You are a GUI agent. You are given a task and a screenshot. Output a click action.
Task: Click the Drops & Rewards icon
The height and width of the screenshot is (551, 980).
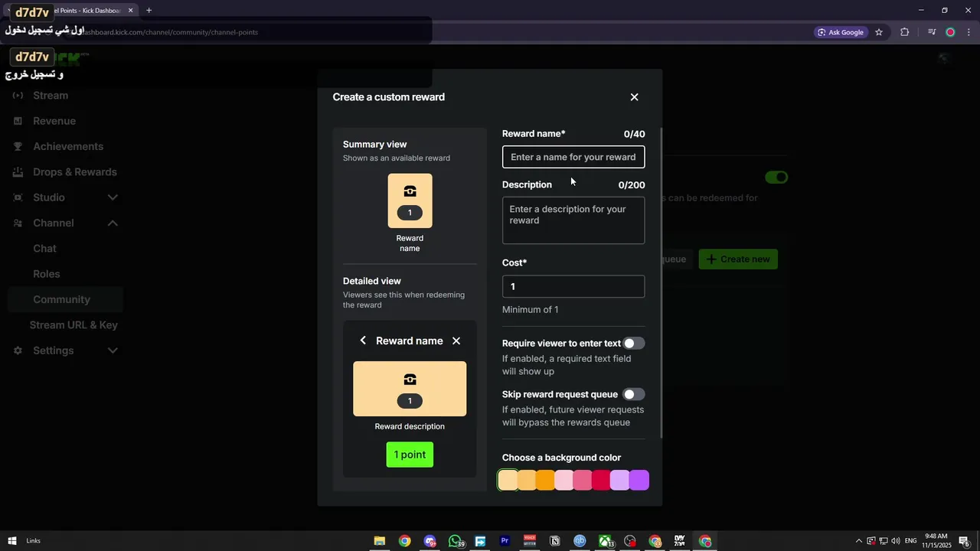pyautogui.click(x=18, y=172)
